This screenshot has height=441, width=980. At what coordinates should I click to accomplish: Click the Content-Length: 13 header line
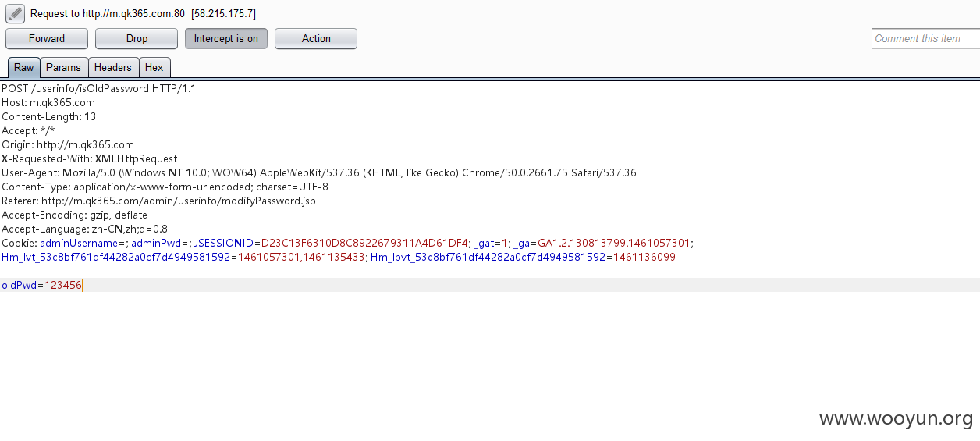click(x=49, y=116)
